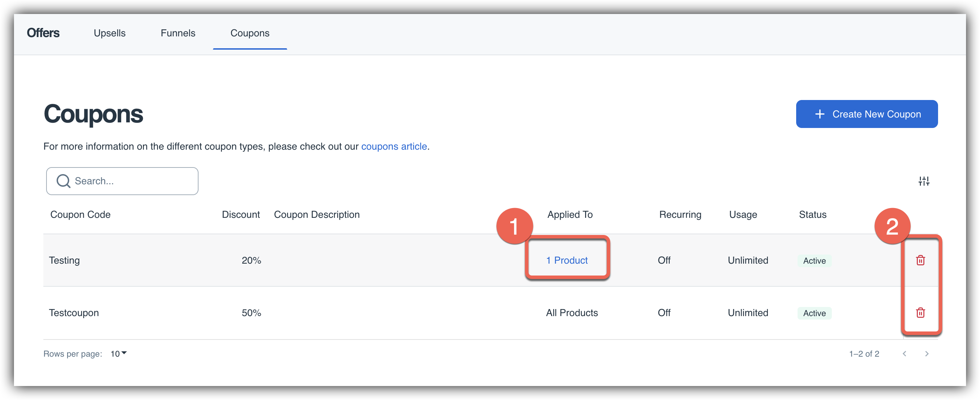Screen dimensions: 980x400
Task: Open the coupons article link
Action: click(x=394, y=147)
